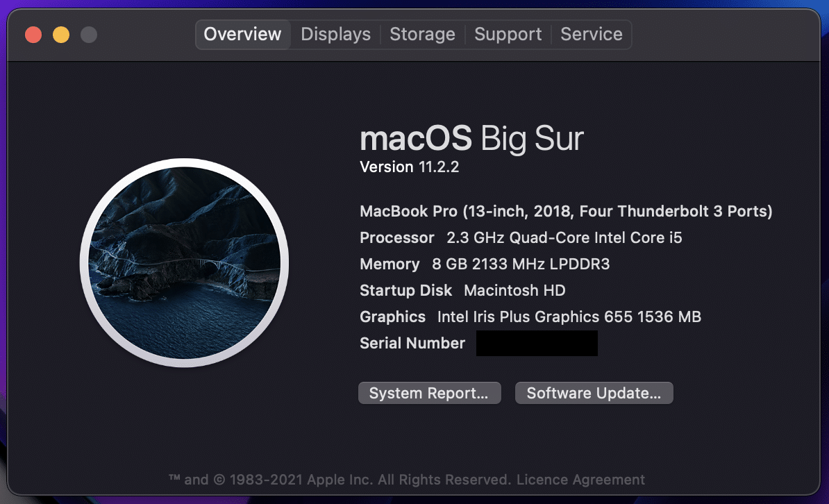Viewport: 829px width, 504px height.
Task: Close the About This Mac window
Action: pos(33,35)
